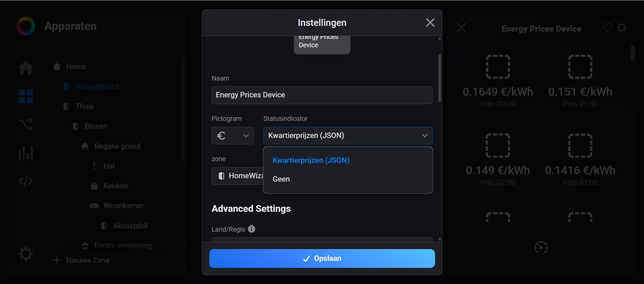The image size is (644, 284).
Task: Open the Insights bar chart icon
Action: coord(26,153)
